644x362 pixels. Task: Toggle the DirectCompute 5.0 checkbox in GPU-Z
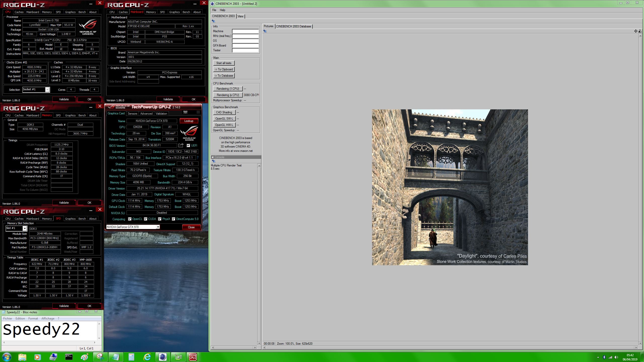(x=173, y=219)
